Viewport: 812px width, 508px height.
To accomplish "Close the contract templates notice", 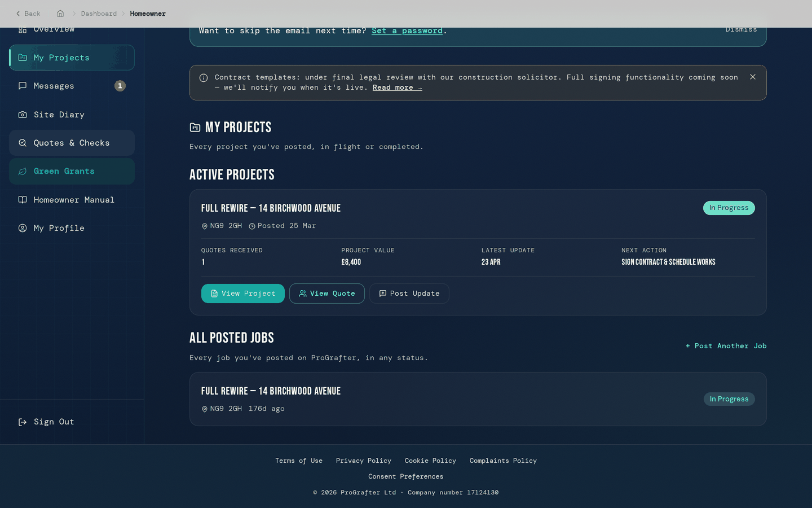I will pyautogui.click(x=753, y=77).
